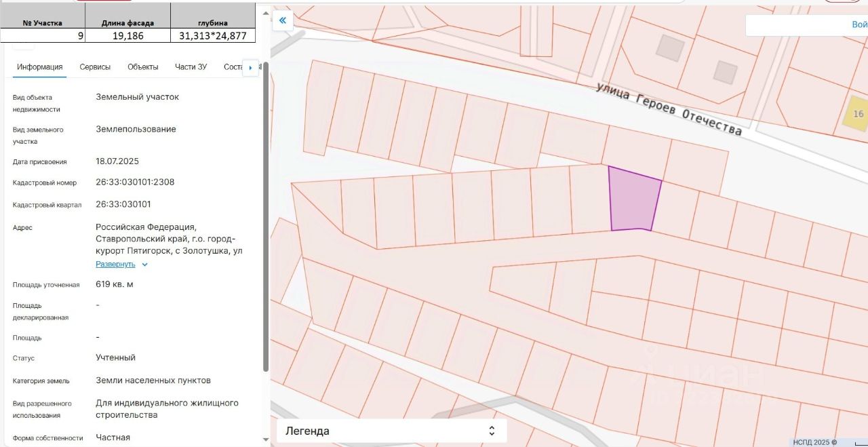
Task: Select cadastral number 26:33:030101:2308
Action: tap(135, 182)
